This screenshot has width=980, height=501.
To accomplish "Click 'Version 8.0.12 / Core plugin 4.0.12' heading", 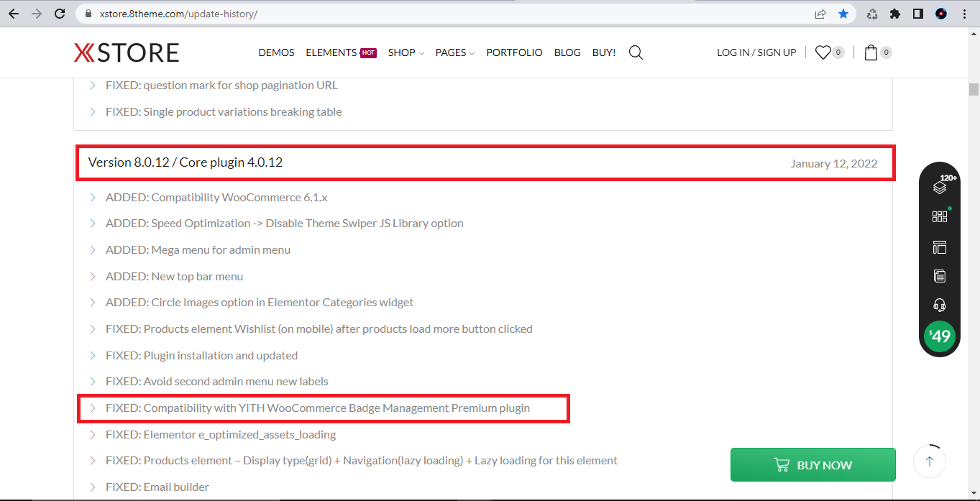I will 186,162.
